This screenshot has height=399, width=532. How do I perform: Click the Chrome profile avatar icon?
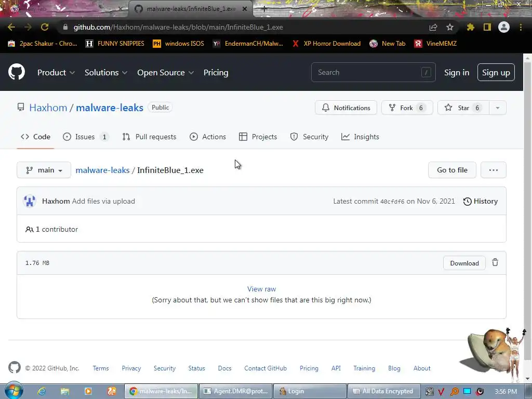point(504,27)
